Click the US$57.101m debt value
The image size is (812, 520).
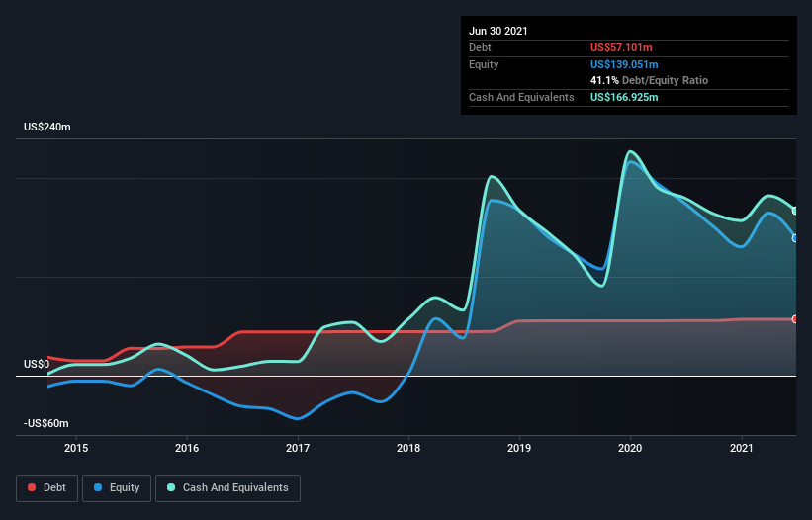point(621,47)
